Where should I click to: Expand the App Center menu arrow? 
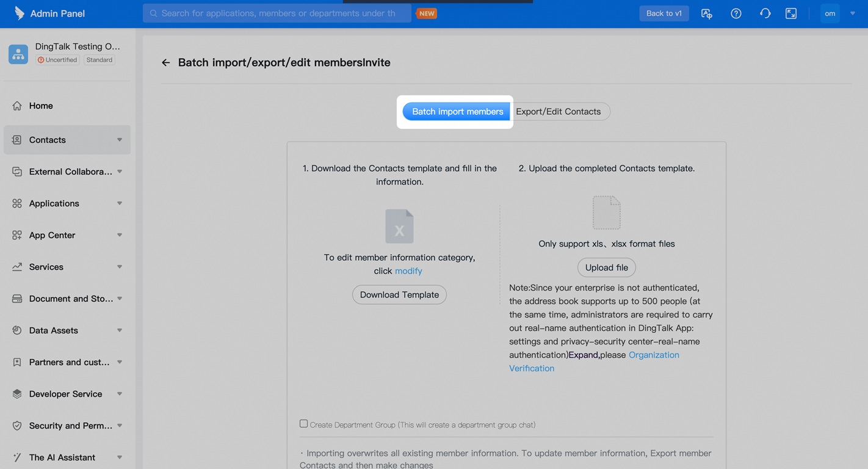120,235
